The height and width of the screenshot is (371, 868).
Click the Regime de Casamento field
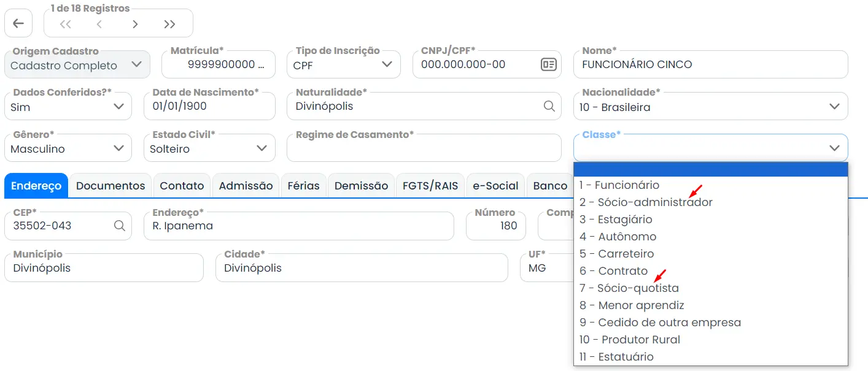[x=424, y=148]
